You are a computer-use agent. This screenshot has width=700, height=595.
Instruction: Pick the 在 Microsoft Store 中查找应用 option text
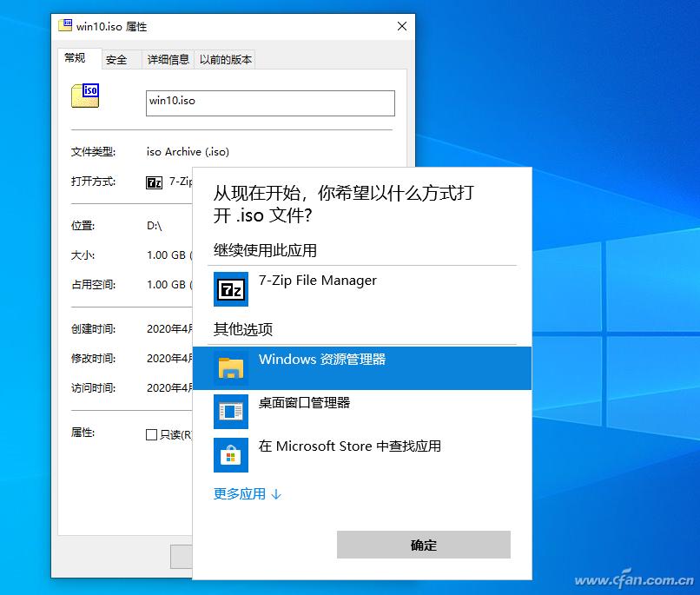(x=350, y=446)
